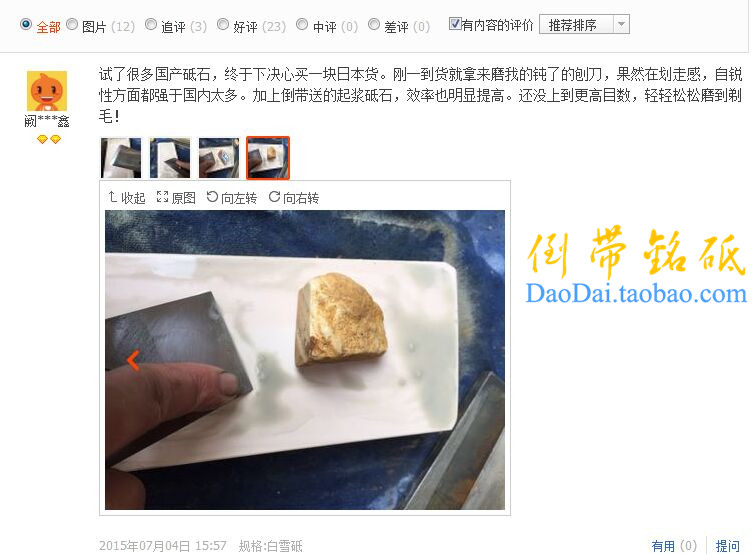Select the 追评 (3) radio filter
756x554 pixels.
(151, 24)
